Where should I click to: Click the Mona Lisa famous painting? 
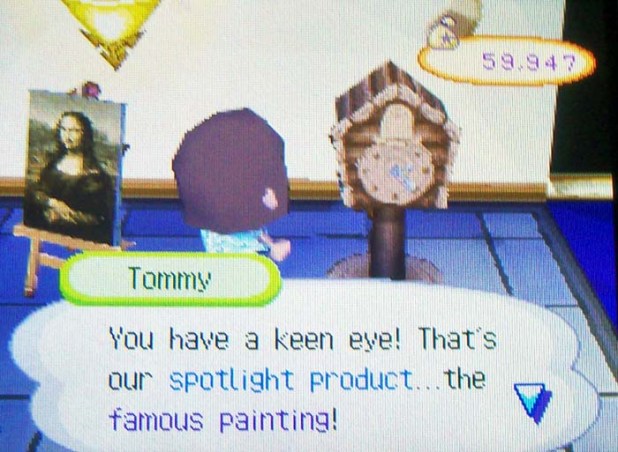pos(74,167)
